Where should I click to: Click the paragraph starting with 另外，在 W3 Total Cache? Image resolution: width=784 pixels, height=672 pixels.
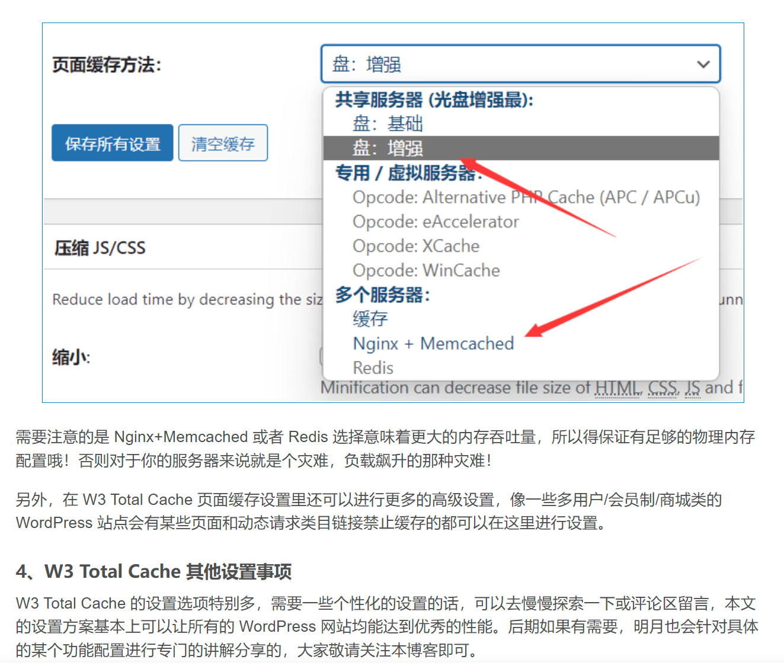coord(369,511)
